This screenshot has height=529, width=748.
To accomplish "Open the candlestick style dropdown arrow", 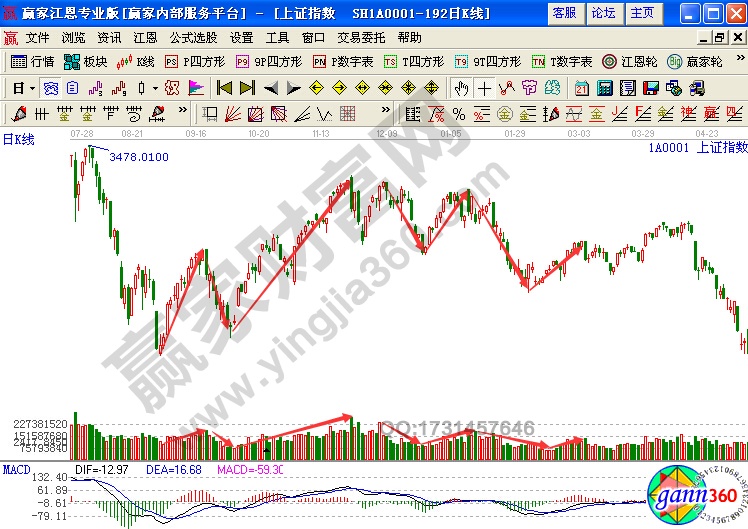I will coord(153,88).
